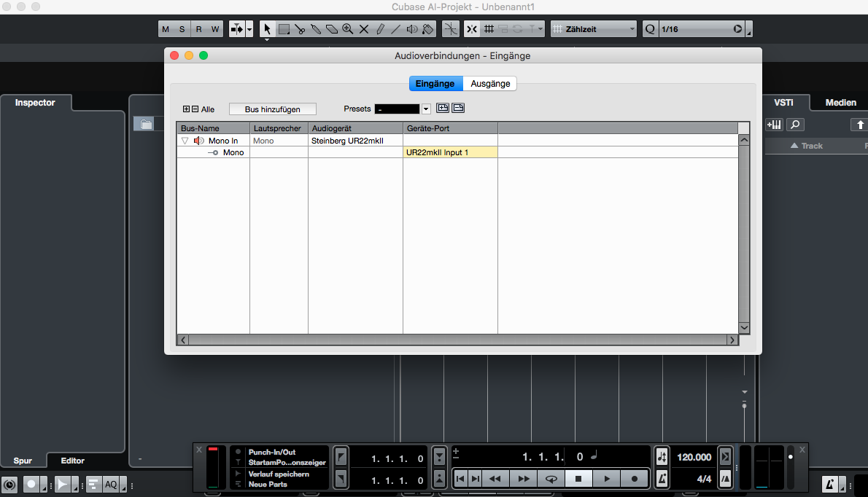Screen dimensions: 868x497
Task: Select the Object Selection arrow tool
Action: click(x=268, y=28)
